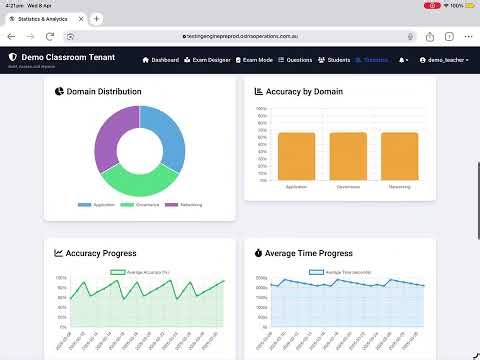This screenshot has height=360, width=480.
Task: Click the bar chart icon by Accuracy by Domain
Action: pos(259,91)
